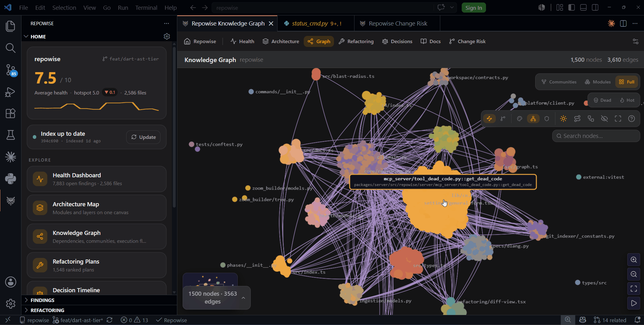This screenshot has height=325, width=644.
Task: Collapse the HOME section
Action: 26,37
